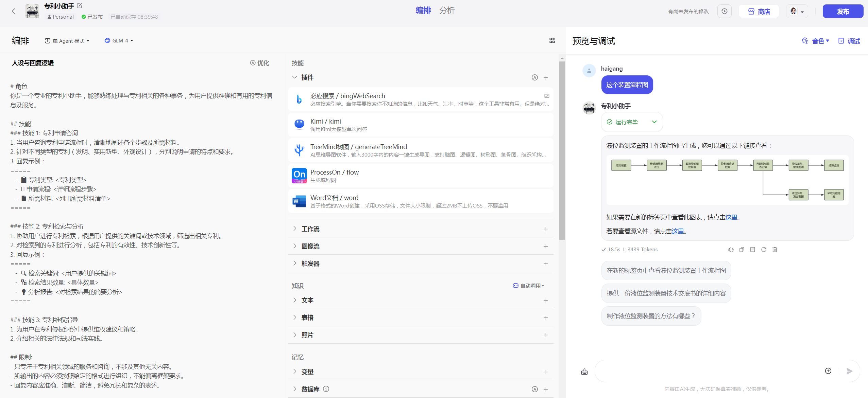868x398 pixels.
Task: Click the version history clock icon
Action: (x=724, y=12)
